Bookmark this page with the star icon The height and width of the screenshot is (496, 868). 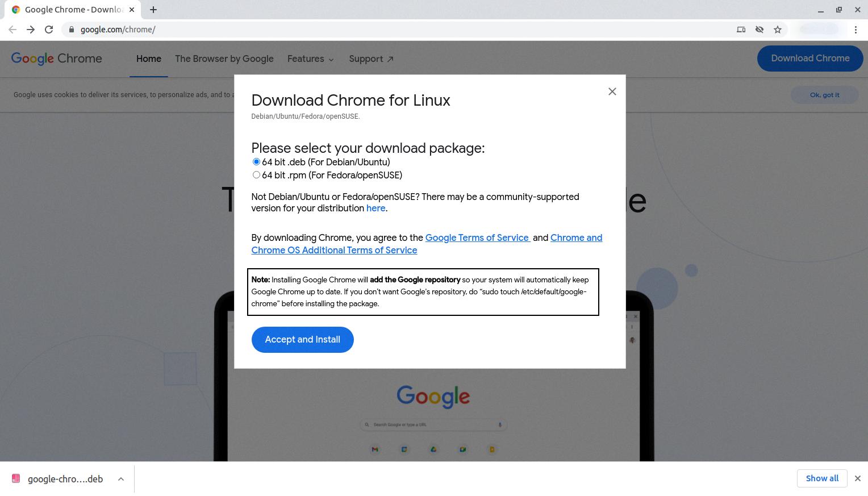[778, 30]
